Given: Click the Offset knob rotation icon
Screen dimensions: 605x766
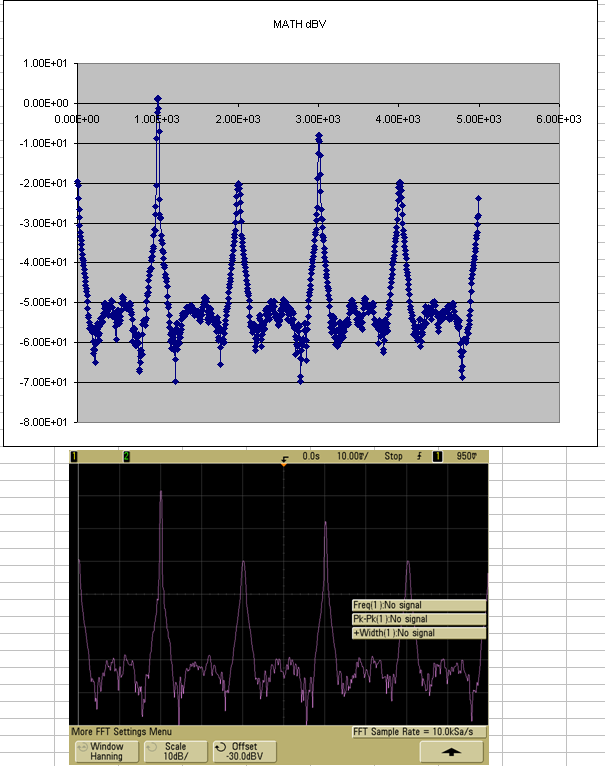Looking at the screenshot, I should coord(220,747).
